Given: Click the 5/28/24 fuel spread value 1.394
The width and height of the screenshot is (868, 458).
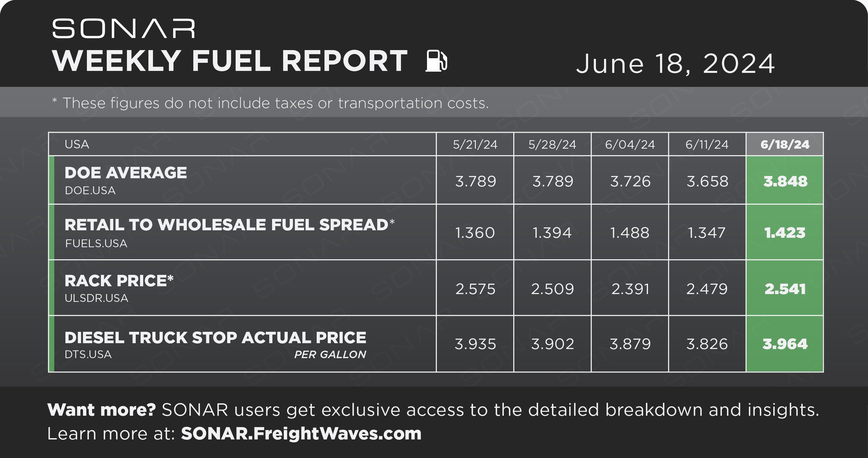Looking at the screenshot, I should click(x=552, y=232).
